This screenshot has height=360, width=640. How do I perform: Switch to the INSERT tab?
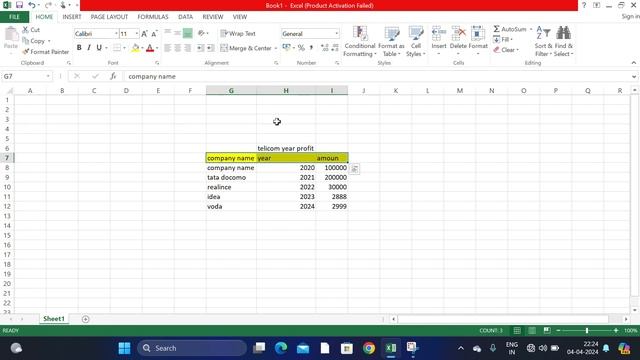tap(72, 17)
